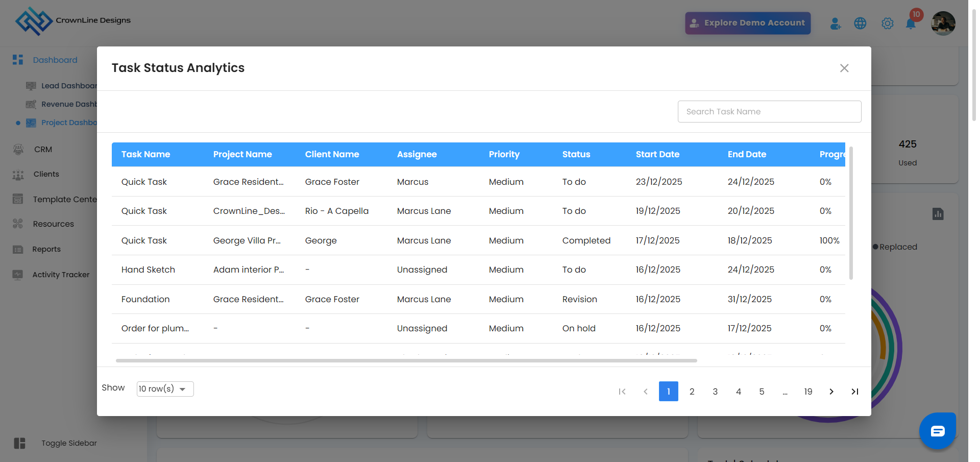Jump to last page arrow
The image size is (980, 462).
pyautogui.click(x=854, y=392)
